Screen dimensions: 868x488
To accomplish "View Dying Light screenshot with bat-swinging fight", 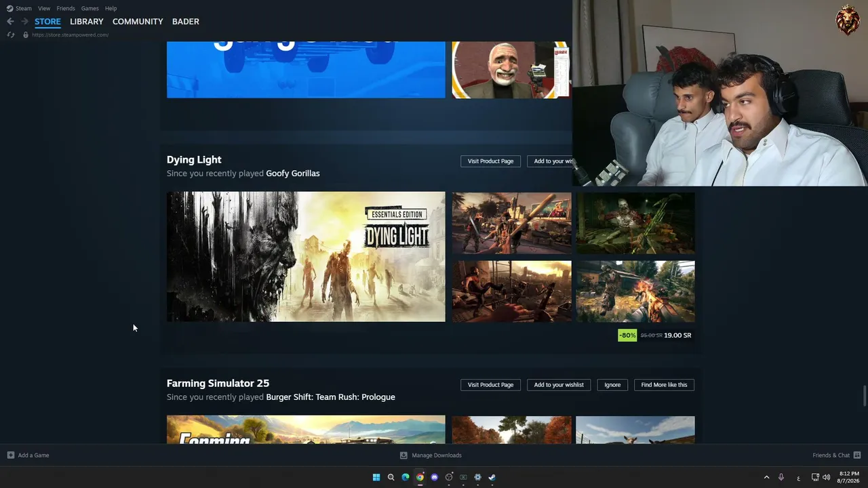I will pos(512,223).
